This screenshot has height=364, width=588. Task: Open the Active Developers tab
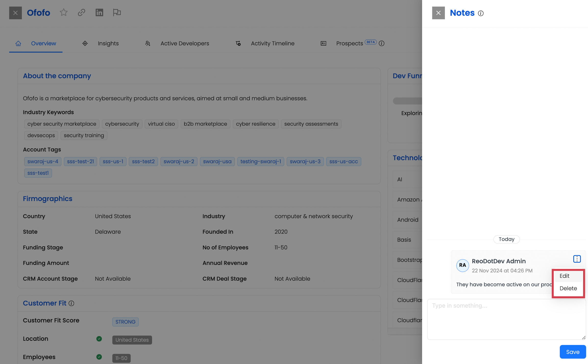coord(185,43)
